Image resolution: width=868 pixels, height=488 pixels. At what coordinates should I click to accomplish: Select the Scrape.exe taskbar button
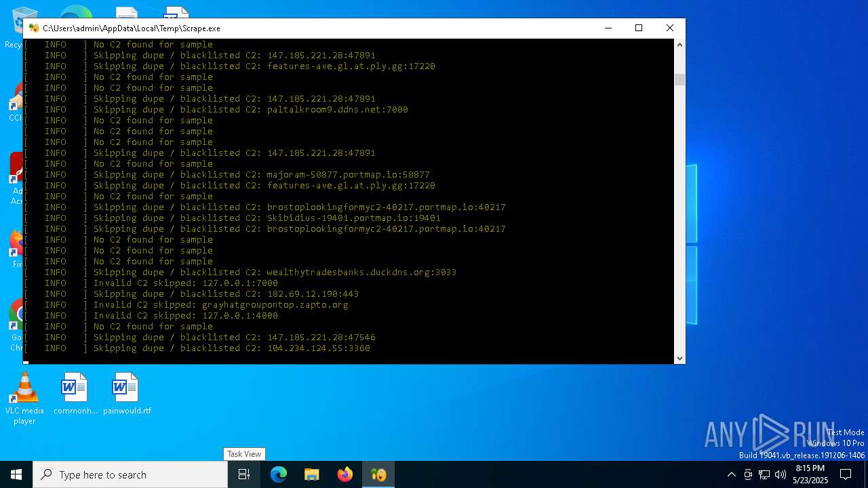(378, 474)
